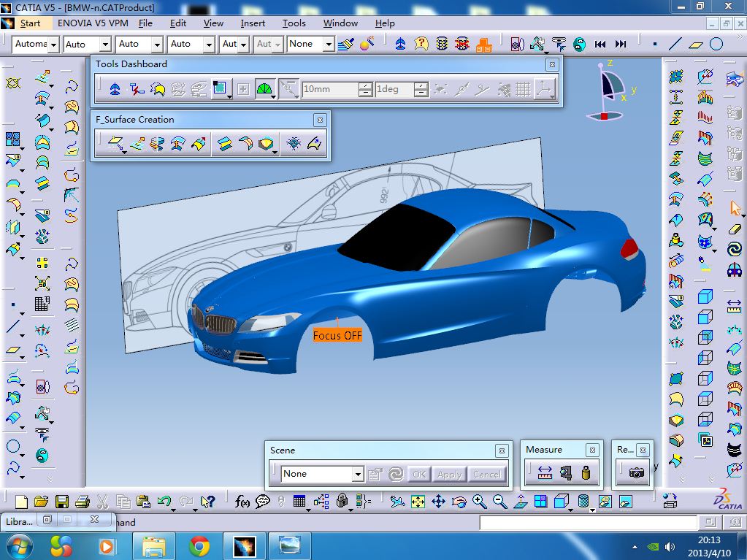Screen dimensions: 747x560
Task: Expand the View Mode cube flyout arrow
Action: coord(571,510)
